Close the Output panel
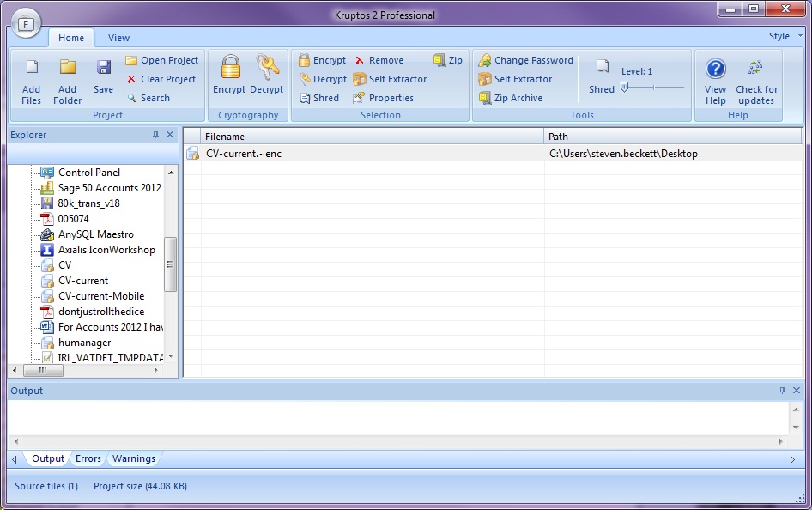The height and width of the screenshot is (510, 812). 797,391
